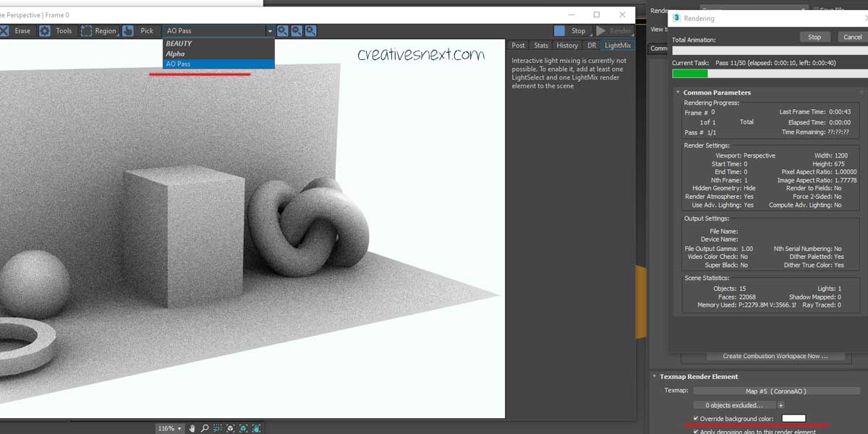
Task: Open the Stats tab
Action: (x=541, y=46)
